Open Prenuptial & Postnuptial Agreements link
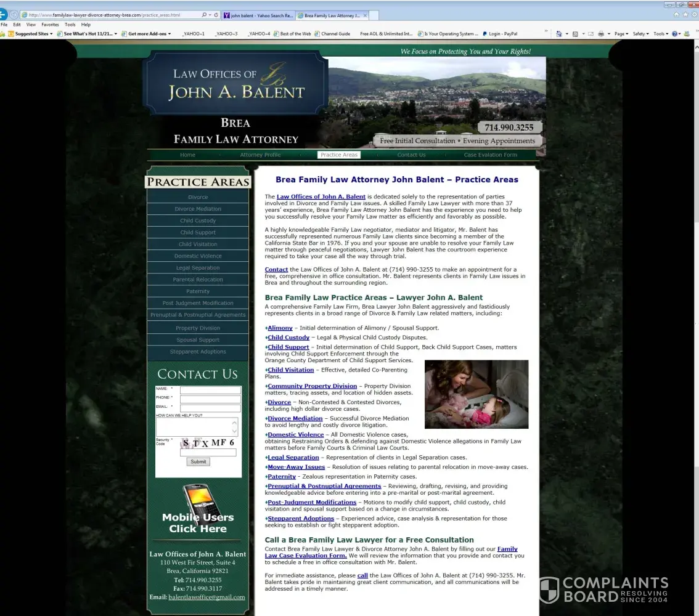Screen dimensions: 699x616 pos(324,486)
